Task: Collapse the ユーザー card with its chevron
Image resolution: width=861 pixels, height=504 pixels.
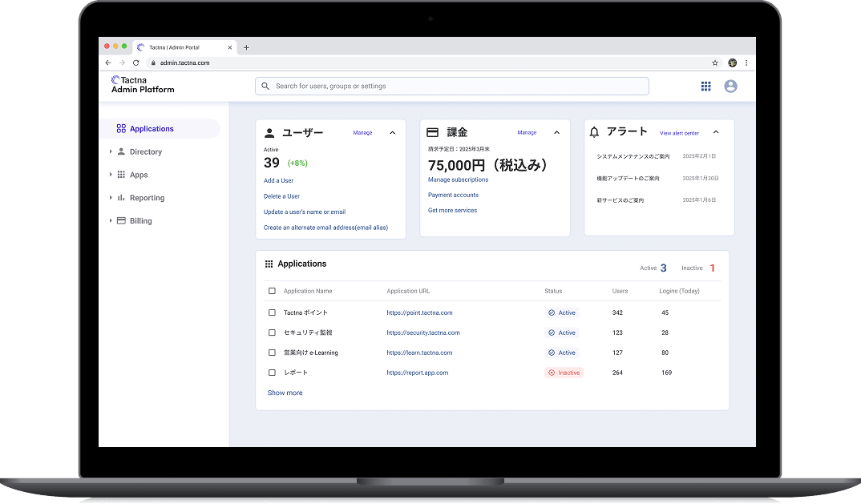Action: tap(393, 133)
